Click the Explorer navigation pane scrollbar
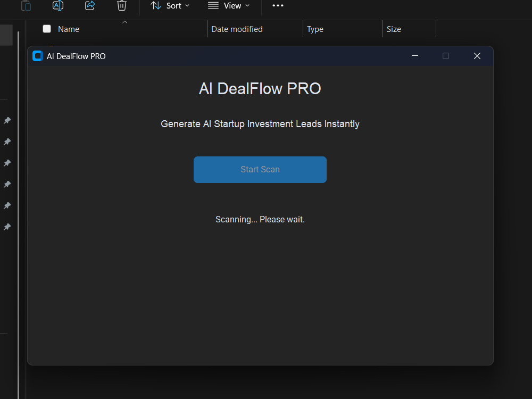 click(18, 215)
